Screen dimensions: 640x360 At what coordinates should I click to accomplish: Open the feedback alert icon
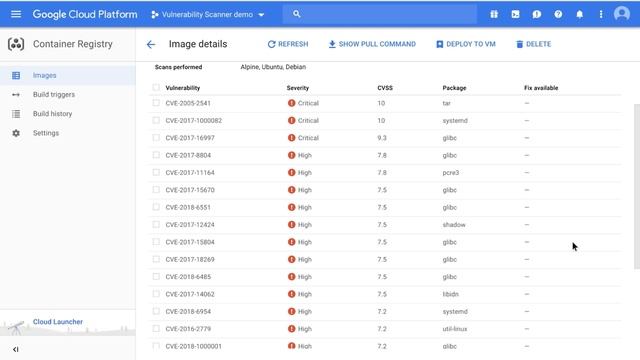tap(537, 14)
